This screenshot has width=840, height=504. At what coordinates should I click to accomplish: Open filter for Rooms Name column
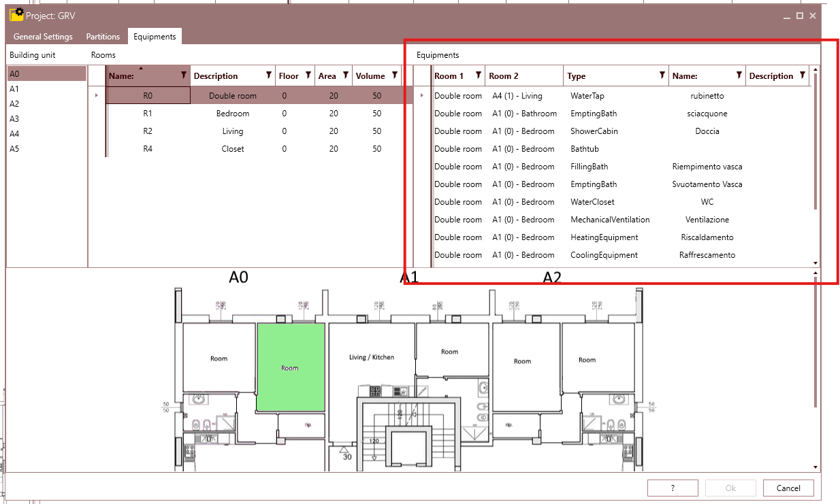pyautogui.click(x=184, y=75)
